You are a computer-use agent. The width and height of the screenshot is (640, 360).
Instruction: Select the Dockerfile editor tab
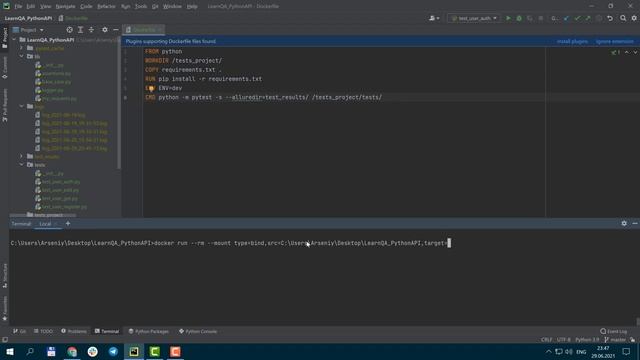click(143, 30)
